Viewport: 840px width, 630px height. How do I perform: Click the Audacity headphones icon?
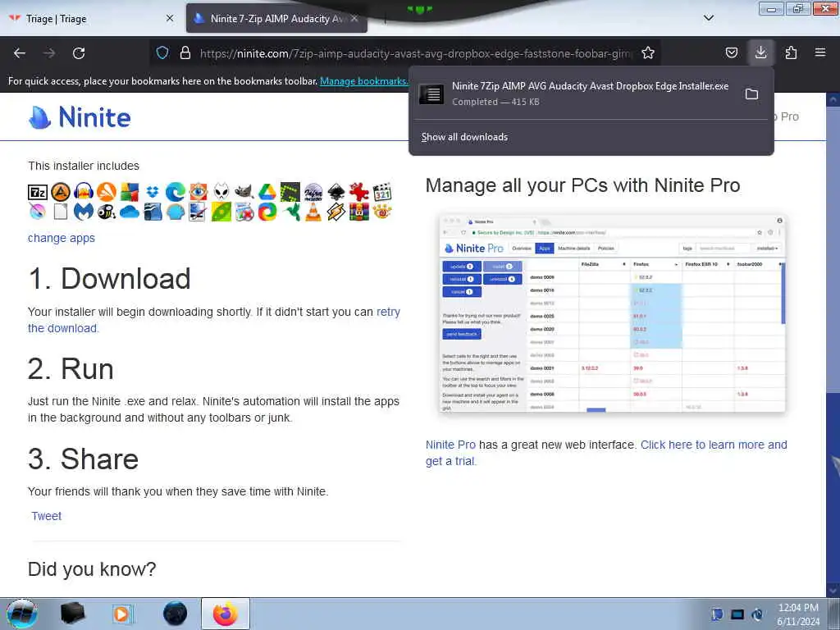pos(84,192)
